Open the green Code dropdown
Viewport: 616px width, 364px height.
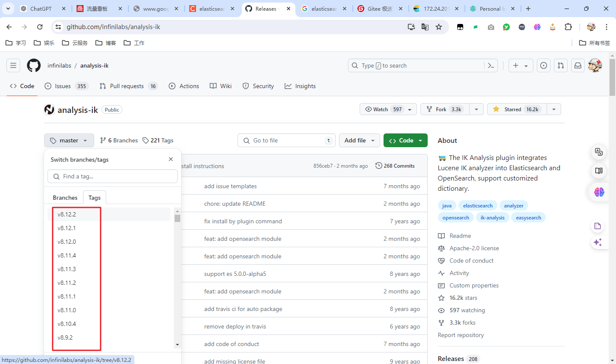[405, 140]
